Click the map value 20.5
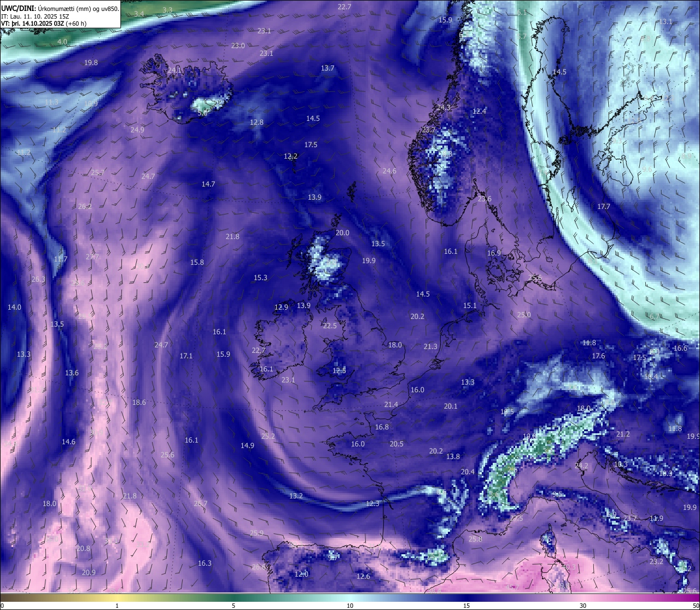The height and width of the screenshot is (610, 700). click(x=396, y=444)
